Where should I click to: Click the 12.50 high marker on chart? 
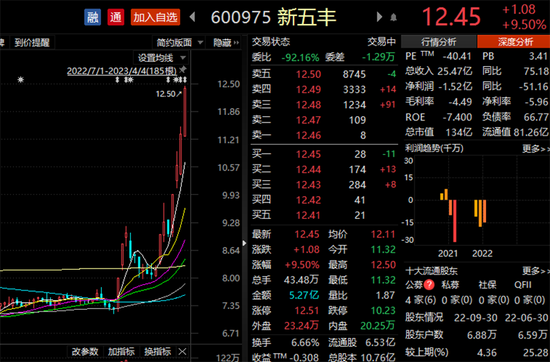pyautogui.click(x=168, y=94)
